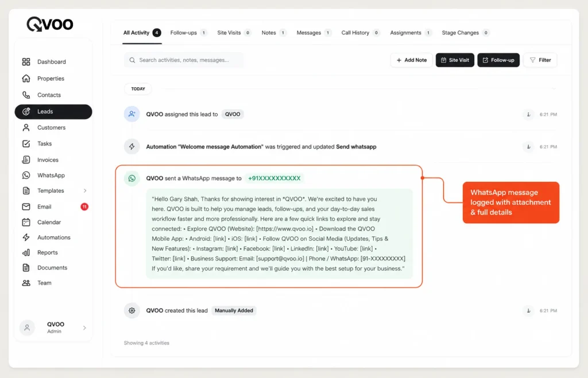Open Invoices menu item
Image resolution: width=588 pixels, height=378 pixels.
[53, 160]
